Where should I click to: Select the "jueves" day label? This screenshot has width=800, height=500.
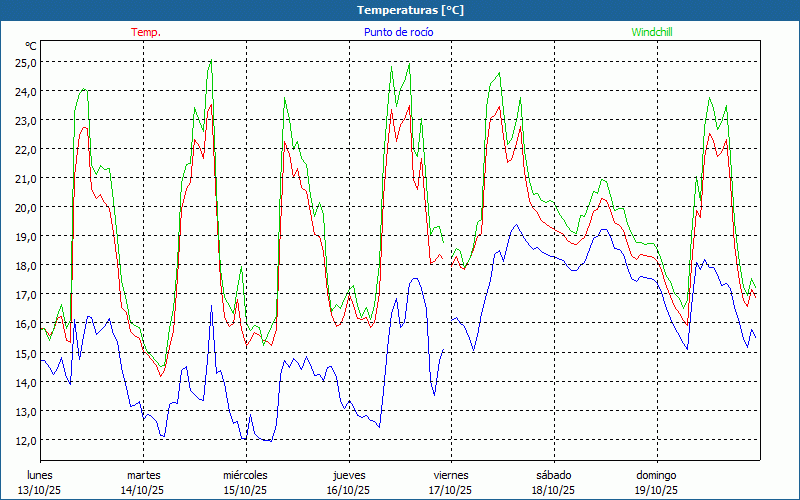(x=348, y=475)
